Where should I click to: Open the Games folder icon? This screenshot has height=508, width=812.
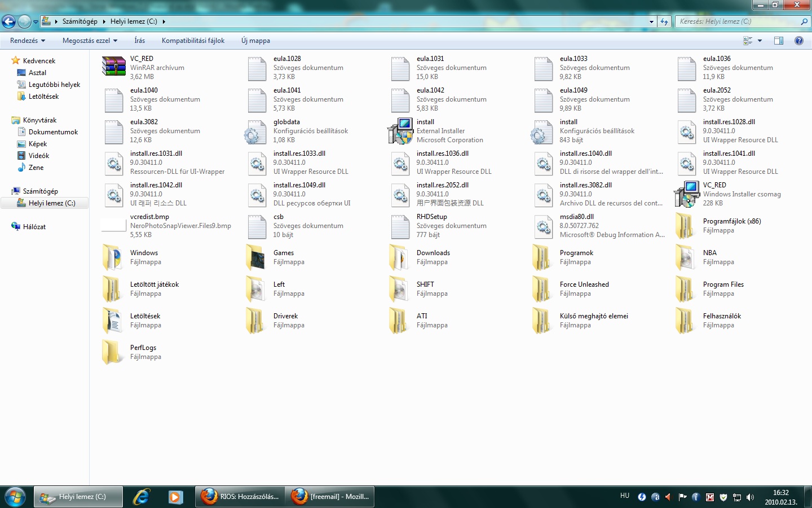257,257
